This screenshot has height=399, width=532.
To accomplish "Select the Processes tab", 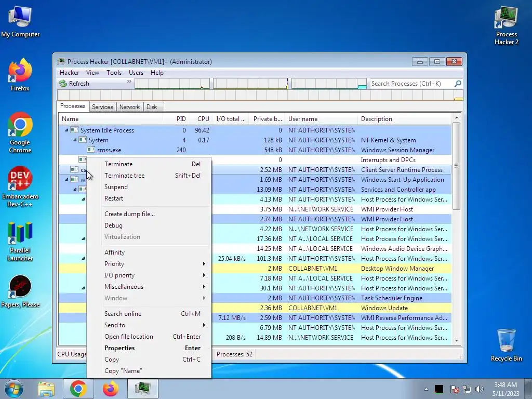I will point(73,106).
